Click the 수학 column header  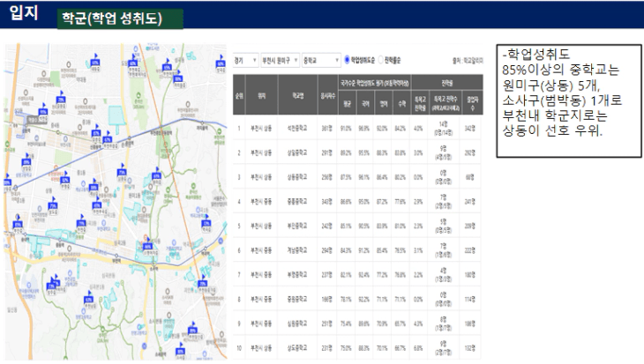[x=401, y=104]
